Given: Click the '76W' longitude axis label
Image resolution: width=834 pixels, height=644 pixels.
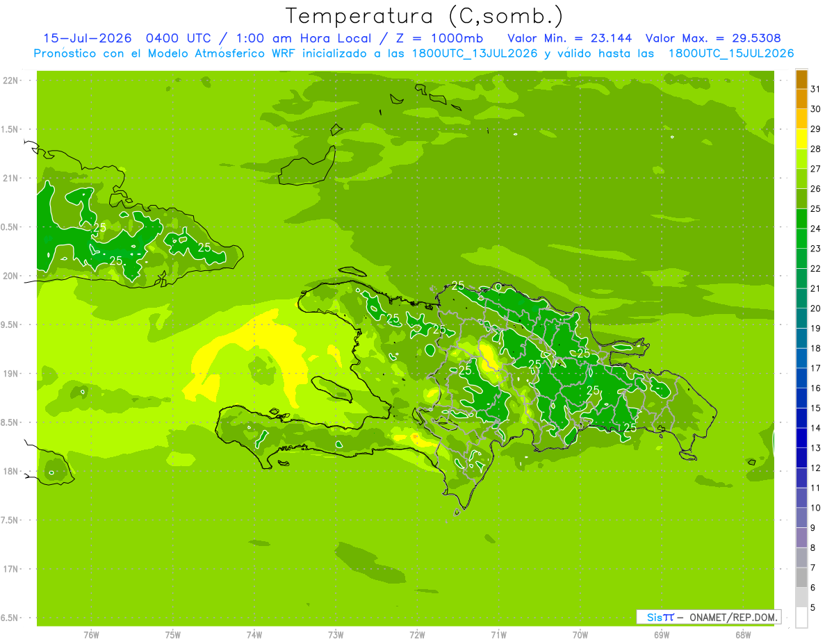Looking at the screenshot, I should click(91, 634).
